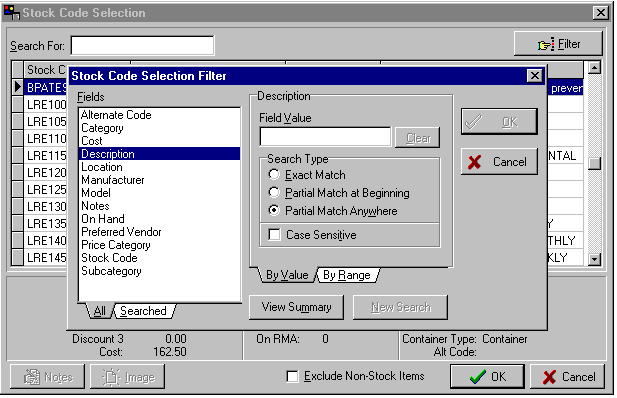Open the By Range tab
617x398 pixels.
point(347,275)
